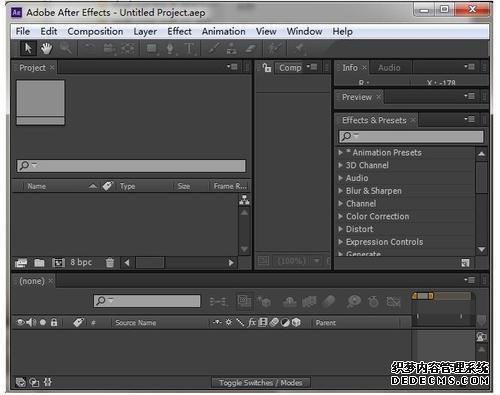The image size is (500, 395).
Task: Open the Layer menu
Action: pyautogui.click(x=145, y=32)
